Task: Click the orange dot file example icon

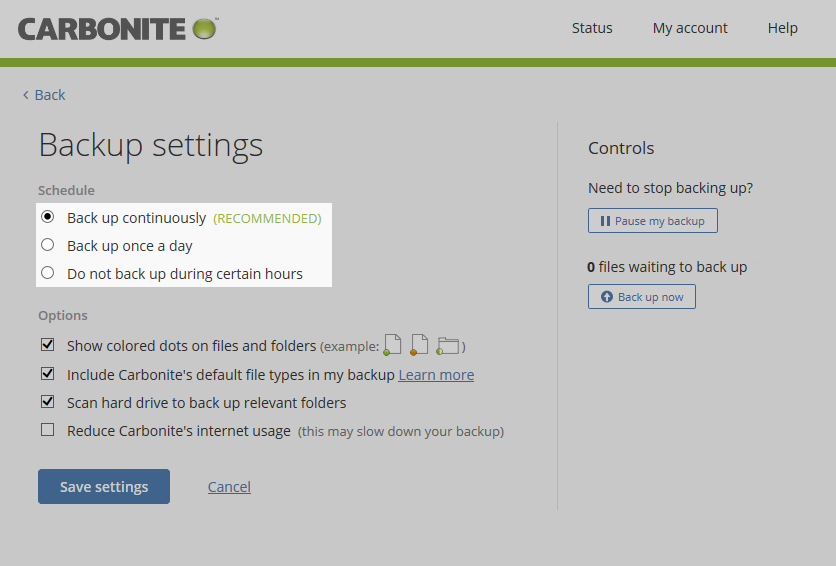Action: click(420, 345)
